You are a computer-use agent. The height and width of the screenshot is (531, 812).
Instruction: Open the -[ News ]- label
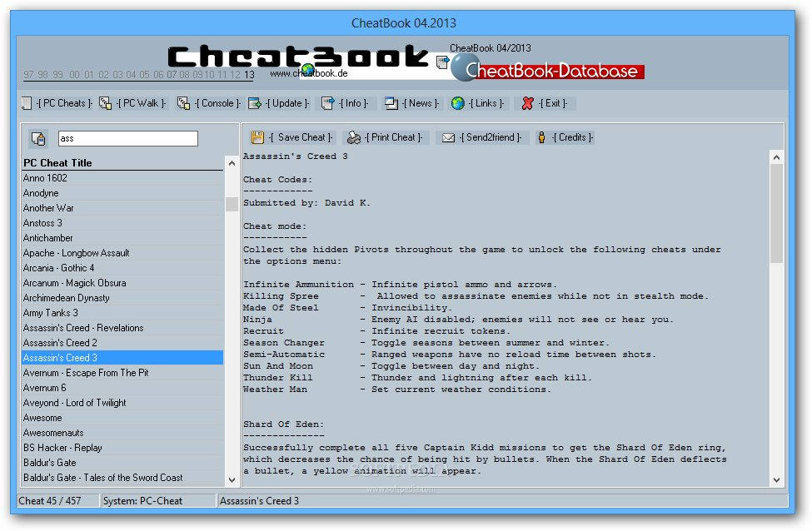click(420, 103)
